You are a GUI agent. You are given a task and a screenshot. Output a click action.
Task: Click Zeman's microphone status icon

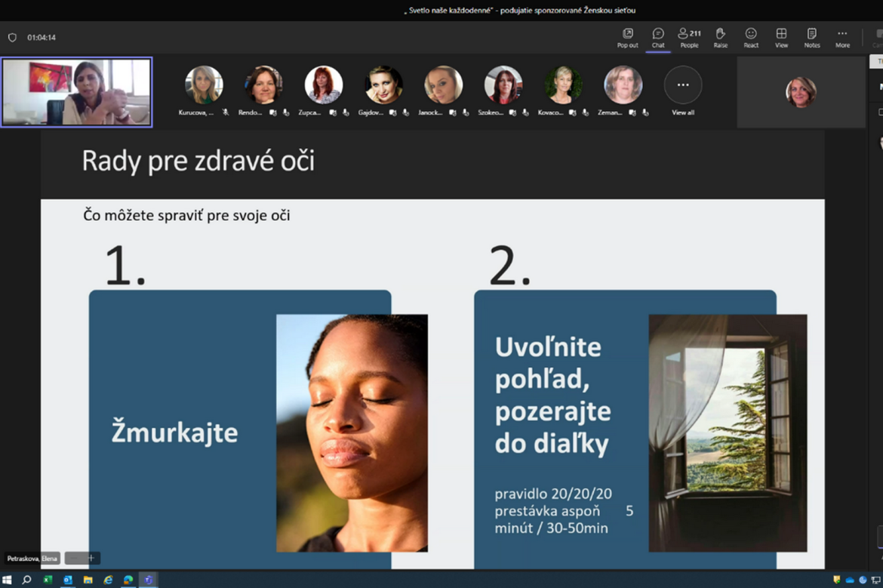coord(645,112)
